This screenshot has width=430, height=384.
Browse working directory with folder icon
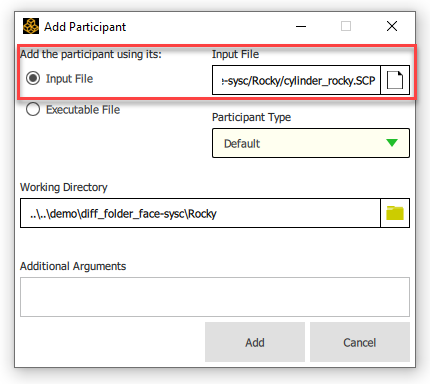tap(395, 213)
